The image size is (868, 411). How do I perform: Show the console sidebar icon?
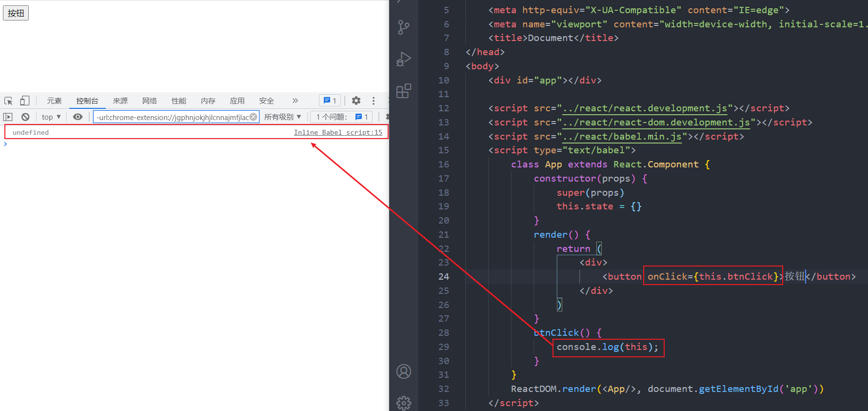tap(8, 117)
